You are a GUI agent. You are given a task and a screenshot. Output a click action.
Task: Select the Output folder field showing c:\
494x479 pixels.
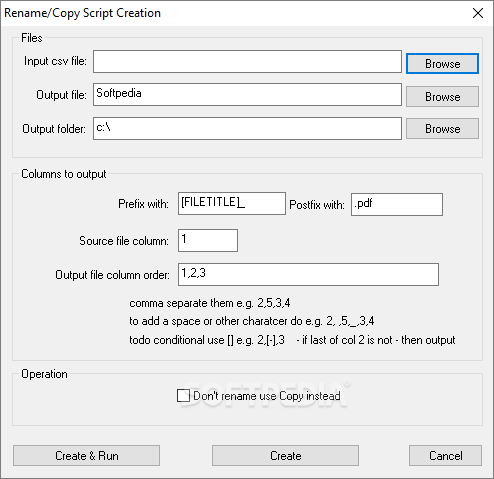pyautogui.click(x=247, y=128)
